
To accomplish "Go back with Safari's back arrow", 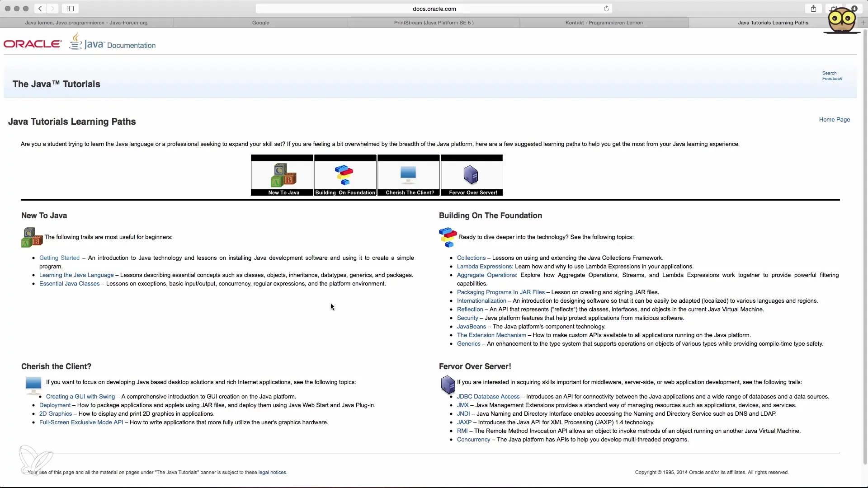I will (40, 9).
